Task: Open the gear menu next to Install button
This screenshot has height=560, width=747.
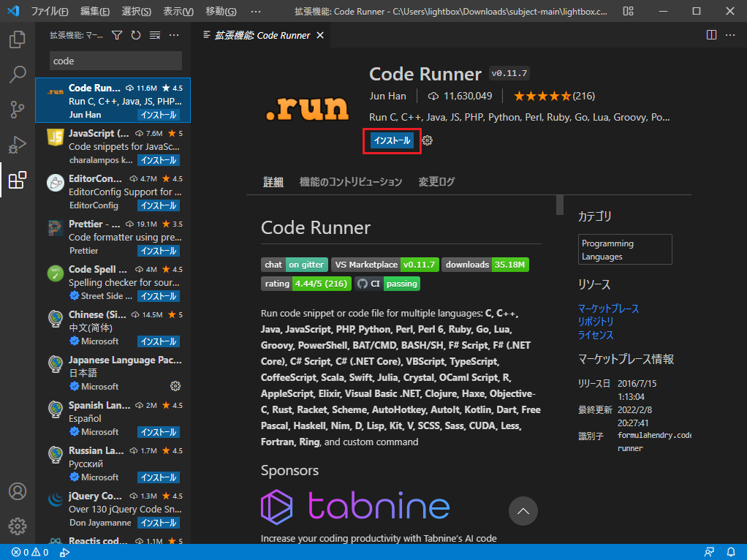Action: click(x=428, y=140)
